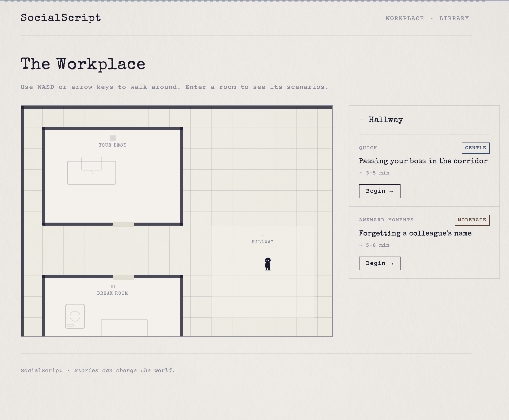Begin Forgetting a colleague's name scenario
The image size is (509, 420).
coord(379,263)
